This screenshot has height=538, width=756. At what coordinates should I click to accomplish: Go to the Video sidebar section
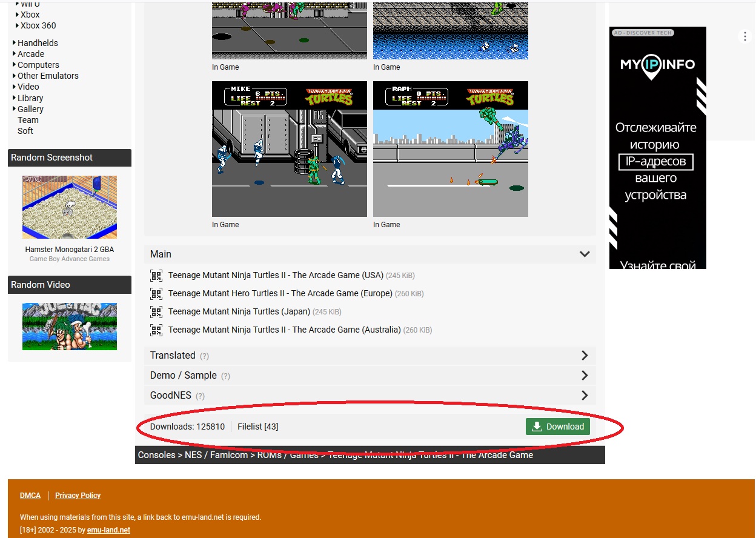point(28,87)
